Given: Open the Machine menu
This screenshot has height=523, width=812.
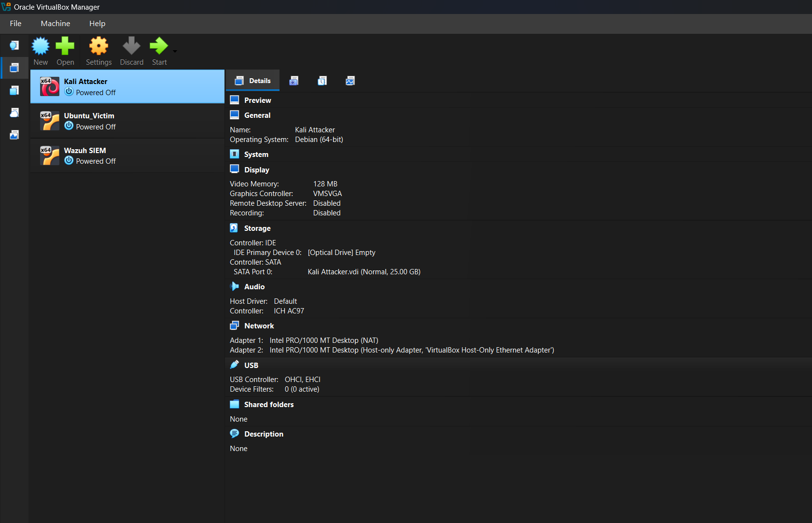Looking at the screenshot, I should tap(56, 23).
